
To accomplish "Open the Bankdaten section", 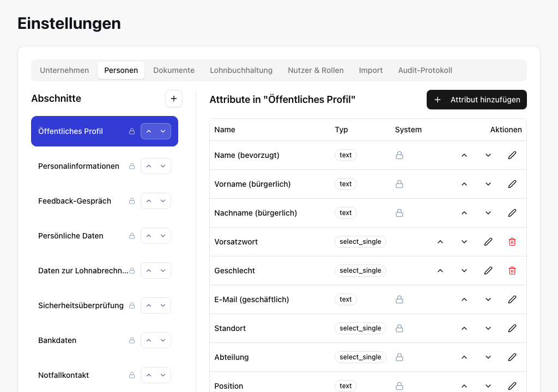I will (x=105, y=340).
